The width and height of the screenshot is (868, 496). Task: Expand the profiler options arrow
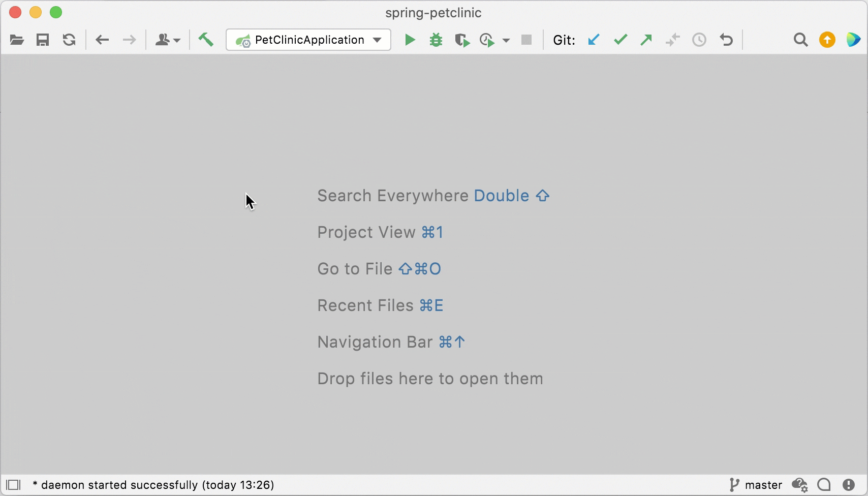[506, 40]
